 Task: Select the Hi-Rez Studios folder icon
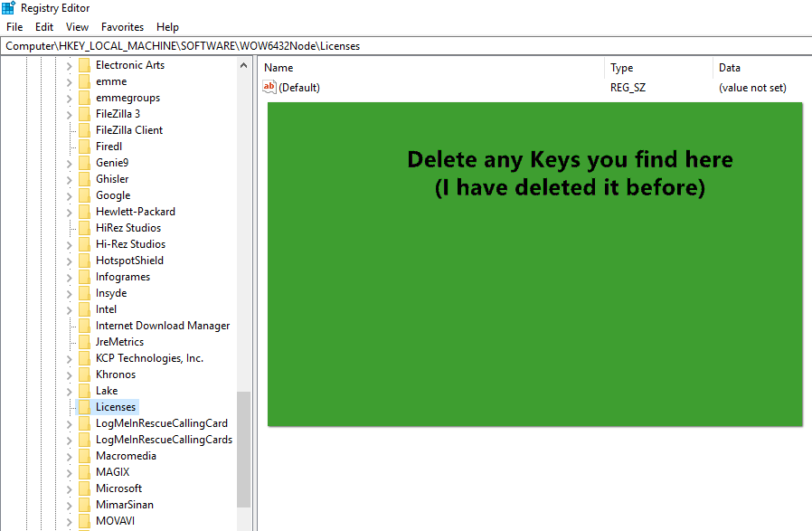click(x=84, y=244)
